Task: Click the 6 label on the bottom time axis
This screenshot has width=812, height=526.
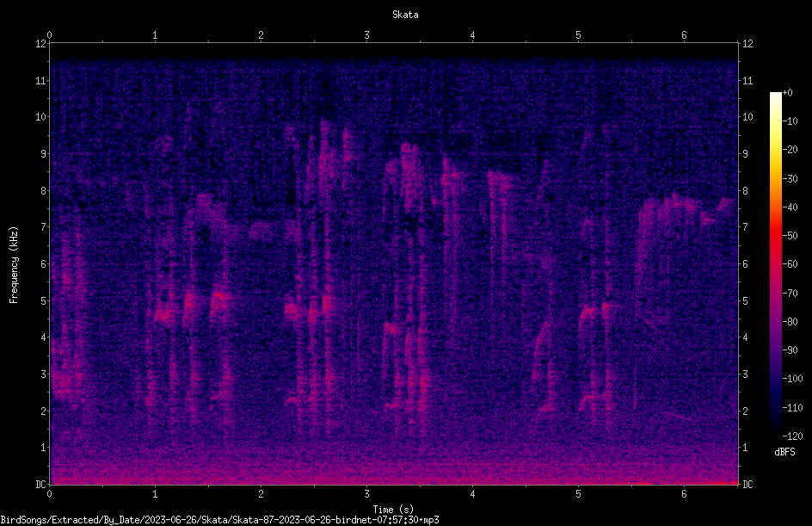Action: [x=684, y=494]
